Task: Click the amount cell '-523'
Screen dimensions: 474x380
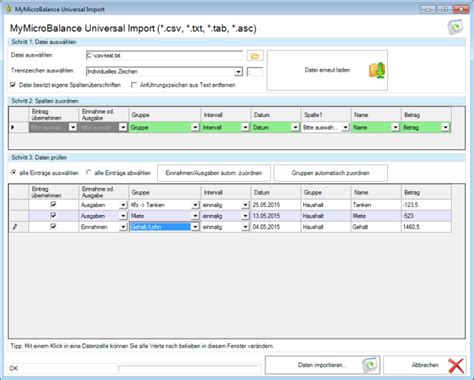Action: click(x=426, y=216)
